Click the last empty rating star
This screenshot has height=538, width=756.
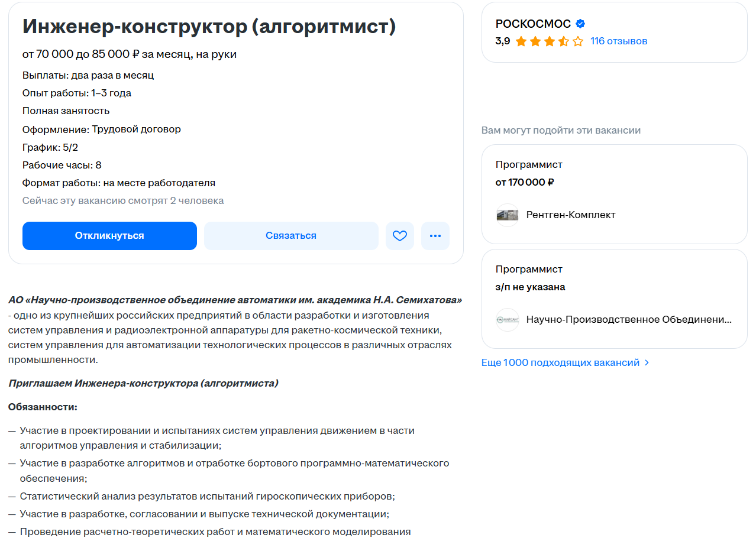(578, 41)
